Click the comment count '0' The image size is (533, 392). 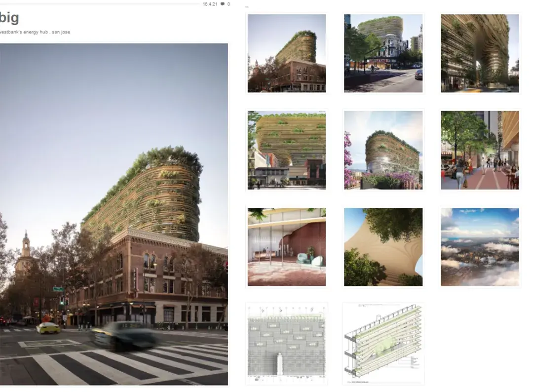click(228, 4)
